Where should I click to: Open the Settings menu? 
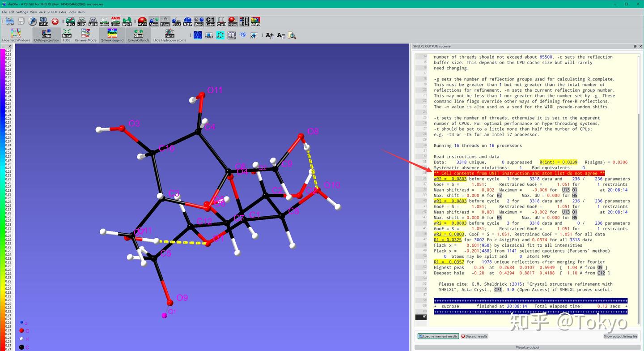[x=22, y=12]
